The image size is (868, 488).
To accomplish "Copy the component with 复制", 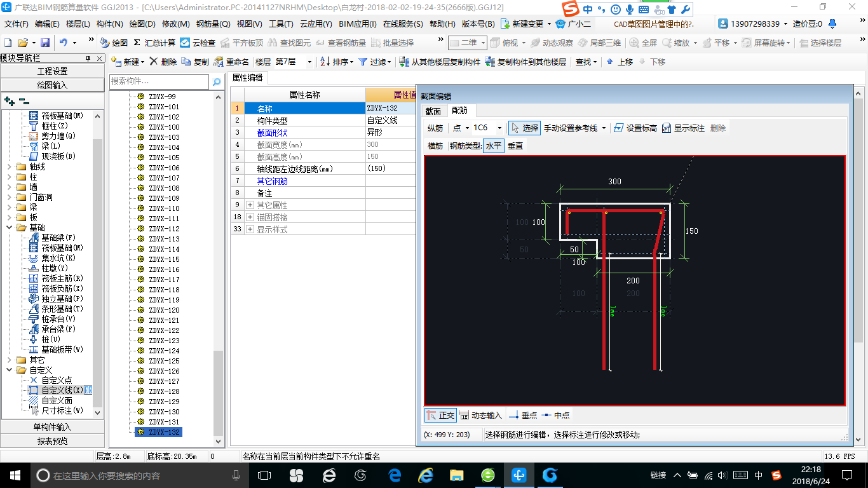I will [x=195, y=62].
